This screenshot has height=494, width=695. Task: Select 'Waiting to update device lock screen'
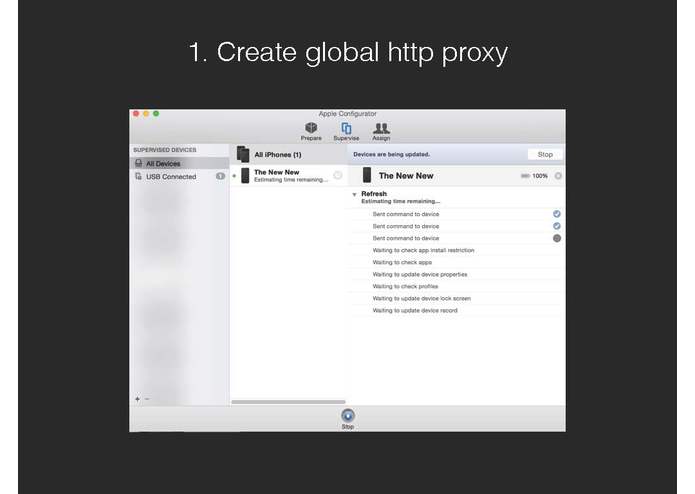(x=457, y=299)
